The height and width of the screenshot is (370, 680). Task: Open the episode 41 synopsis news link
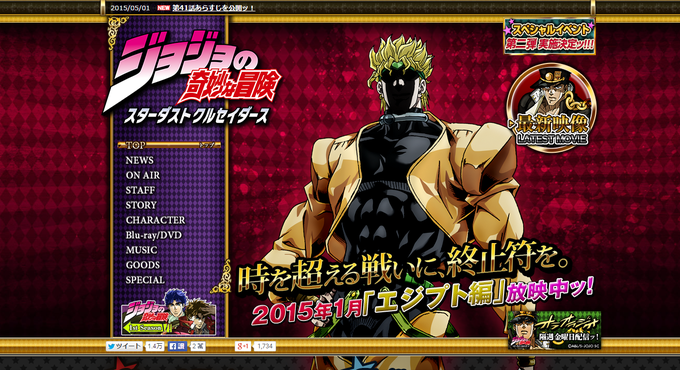pyautogui.click(x=213, y=8)
